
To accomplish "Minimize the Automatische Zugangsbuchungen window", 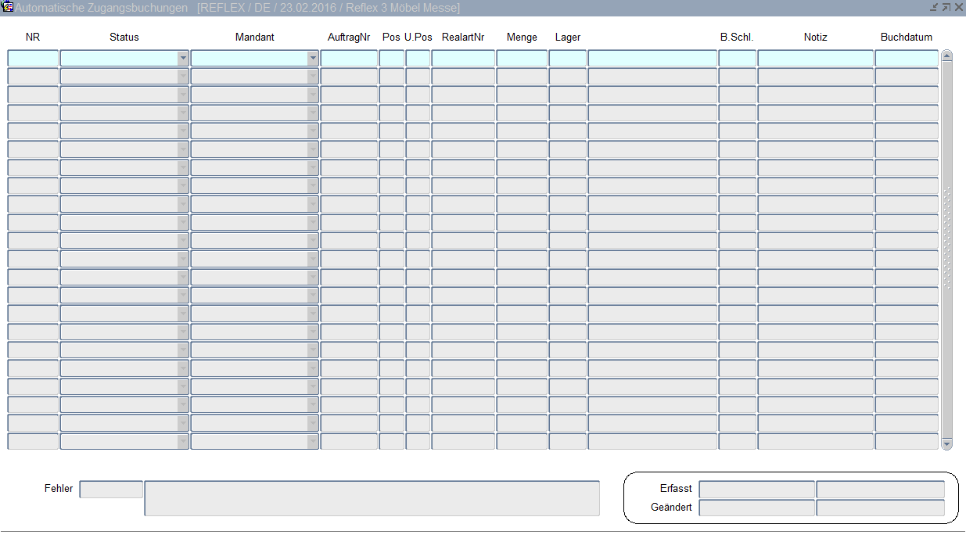I will [933, 7].
